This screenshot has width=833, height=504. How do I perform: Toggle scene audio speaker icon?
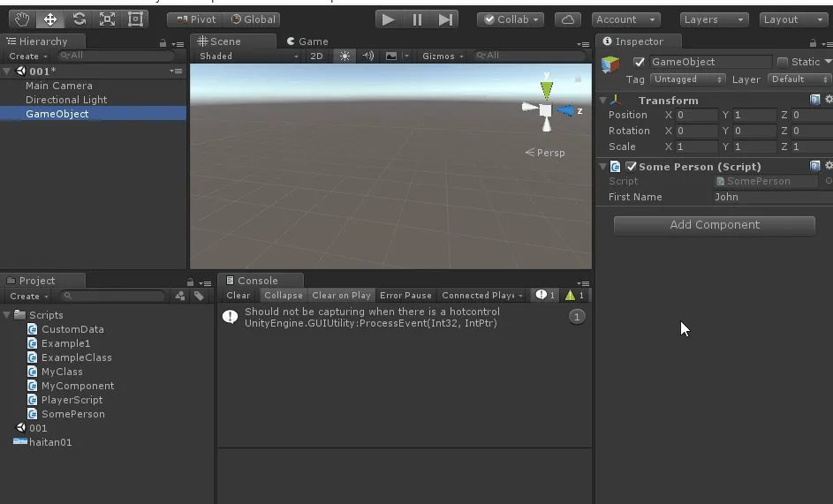click(367, 56)
